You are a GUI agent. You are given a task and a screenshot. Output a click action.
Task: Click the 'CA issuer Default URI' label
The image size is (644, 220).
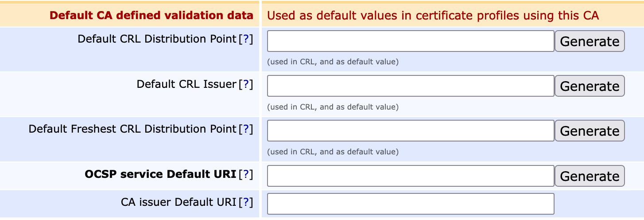pyautogui.click(x=178, y=202)
